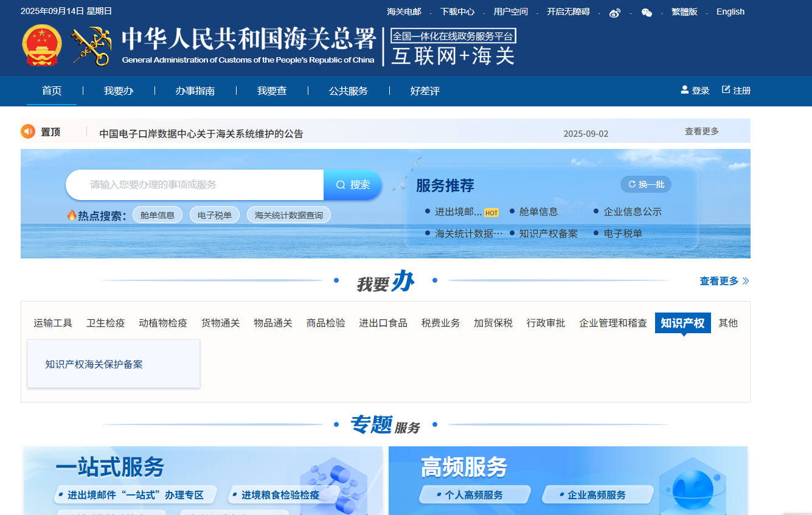Click the national emblem logo
This screenshot has width=812, height=515.
(x=41, y=46)
